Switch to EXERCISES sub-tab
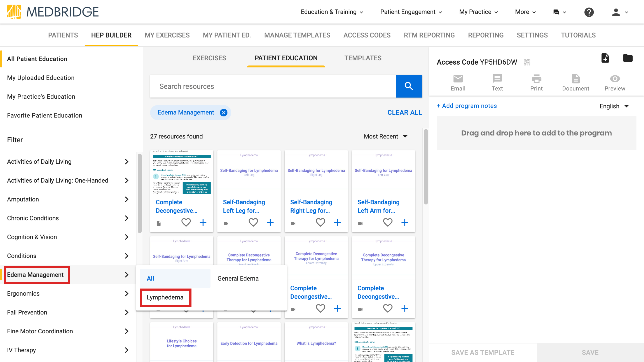The width and height of the screenshot is (644, 362). point(209,58)
